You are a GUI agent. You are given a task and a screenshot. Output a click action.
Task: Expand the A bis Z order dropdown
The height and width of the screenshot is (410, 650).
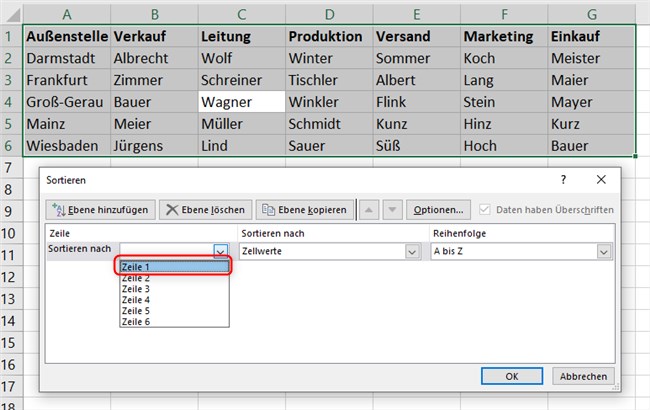604,252
